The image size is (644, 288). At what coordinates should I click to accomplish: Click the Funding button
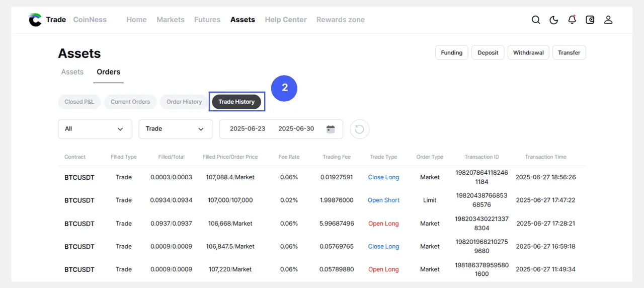click(x=451, y=52)
